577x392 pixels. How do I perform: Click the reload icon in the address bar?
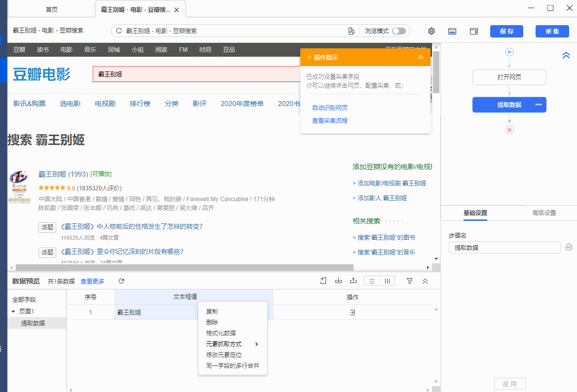pos(119,31)
